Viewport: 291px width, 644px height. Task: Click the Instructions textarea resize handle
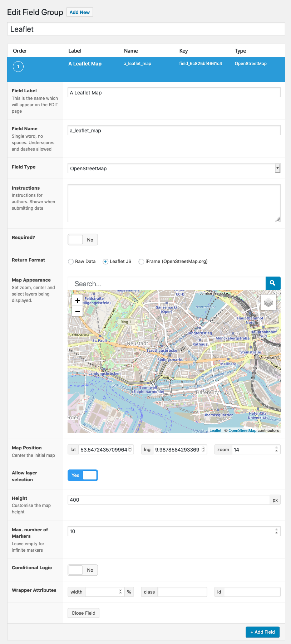[278, 219]
